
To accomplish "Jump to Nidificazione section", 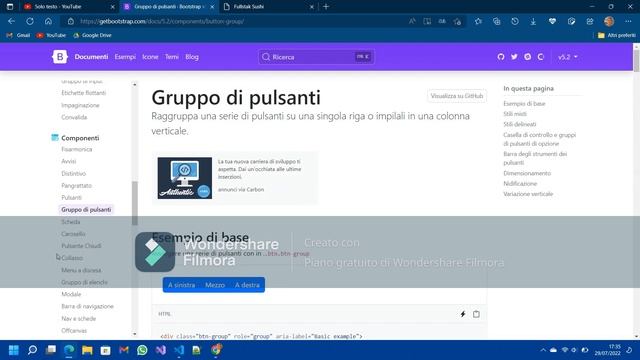I will tap(520, 184).
